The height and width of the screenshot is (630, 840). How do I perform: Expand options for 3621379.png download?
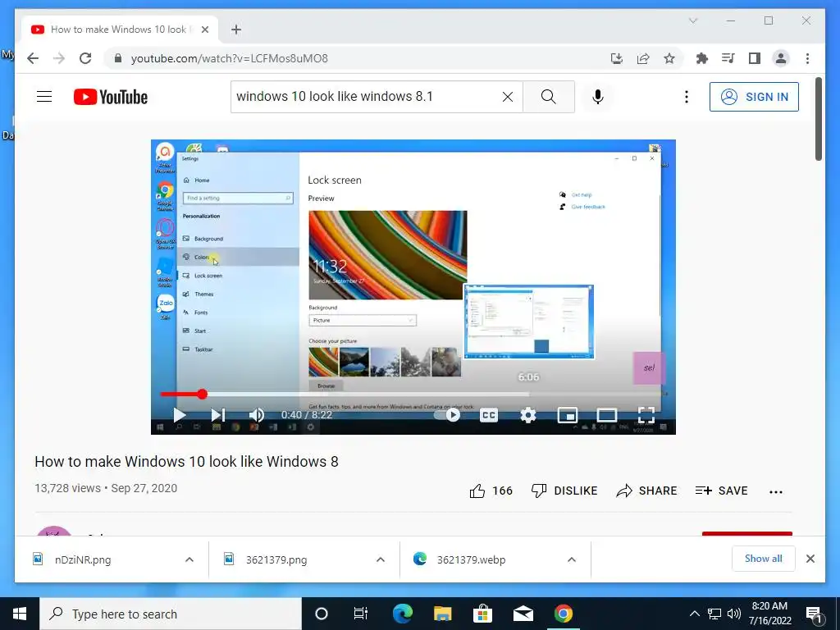[381, 559]
